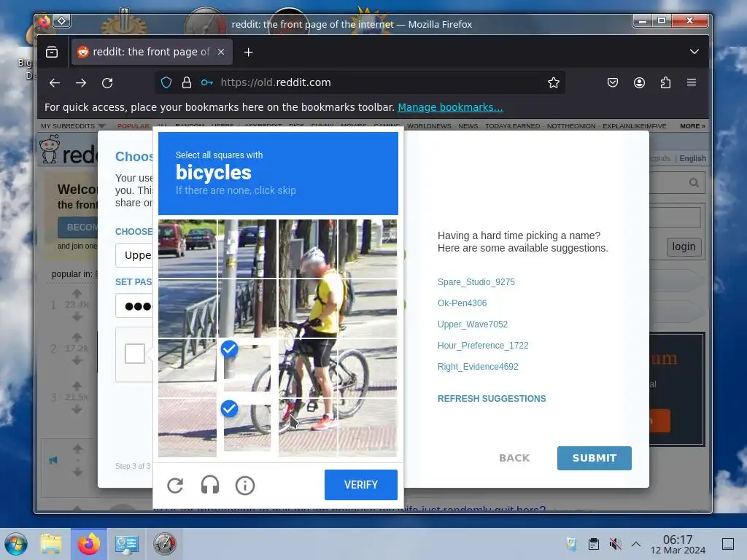Open saved logins key icon

pos(206,82)
